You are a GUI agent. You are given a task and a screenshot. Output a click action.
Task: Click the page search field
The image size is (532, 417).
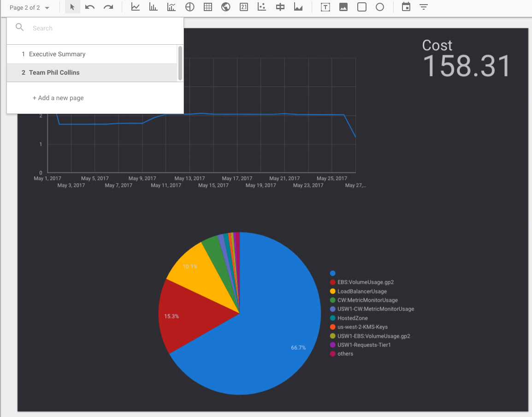101,28
